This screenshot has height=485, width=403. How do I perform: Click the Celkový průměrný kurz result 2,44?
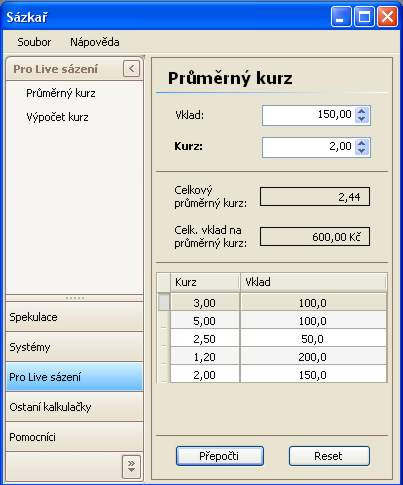[x=315, y=197]
